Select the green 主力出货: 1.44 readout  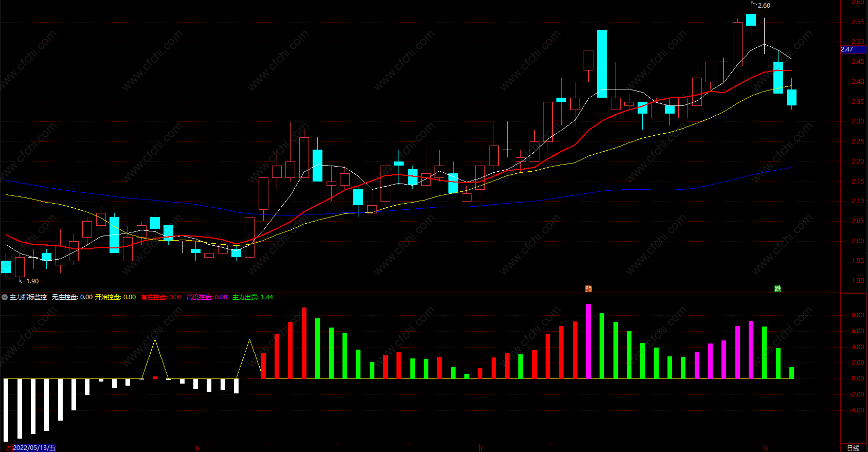click(x=252, y=297)
